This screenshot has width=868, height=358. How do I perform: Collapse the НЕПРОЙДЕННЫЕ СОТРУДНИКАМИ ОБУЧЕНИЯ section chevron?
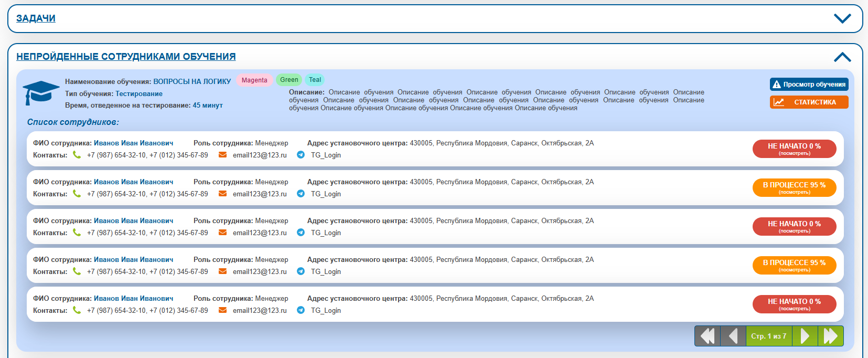[842, 57]
